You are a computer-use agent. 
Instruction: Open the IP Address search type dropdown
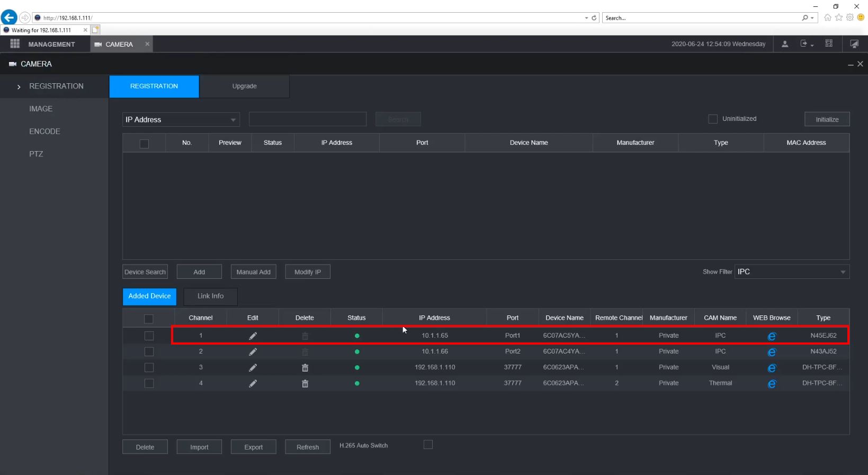pyautogui.click(x=181, y=120)
